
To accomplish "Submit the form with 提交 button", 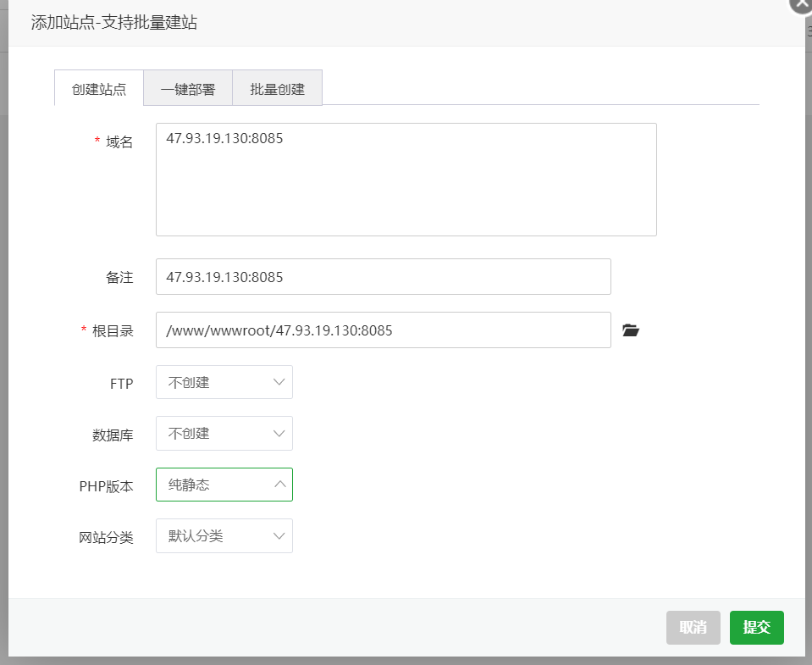I will click(x=757, y=627).
